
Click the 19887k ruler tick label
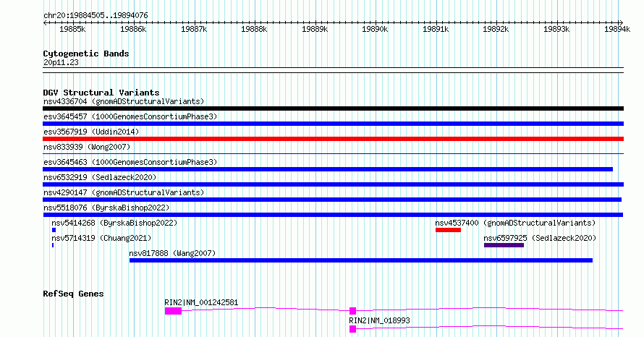pyautogui.click(x=194, y=29)
